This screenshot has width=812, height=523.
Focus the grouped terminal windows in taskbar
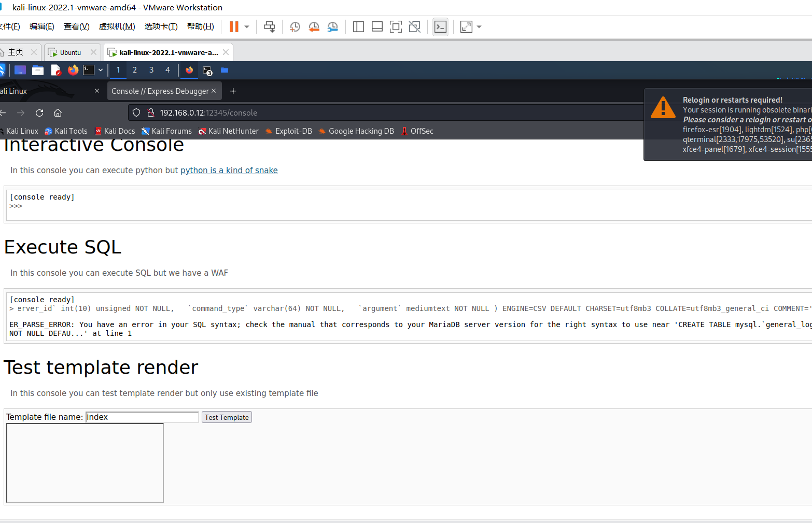207,70
